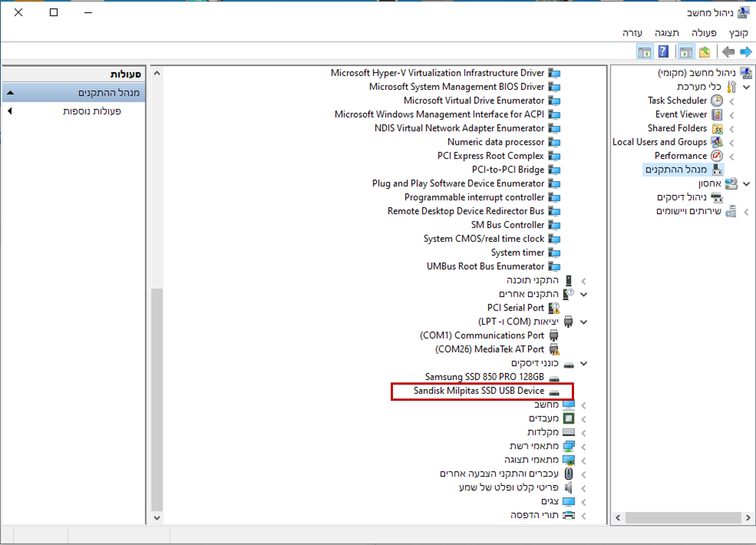Viewport: 756px width, 545px height.
Task: Collapse the מנהל ההתקנים actions section
Action: tap(10, 93)
